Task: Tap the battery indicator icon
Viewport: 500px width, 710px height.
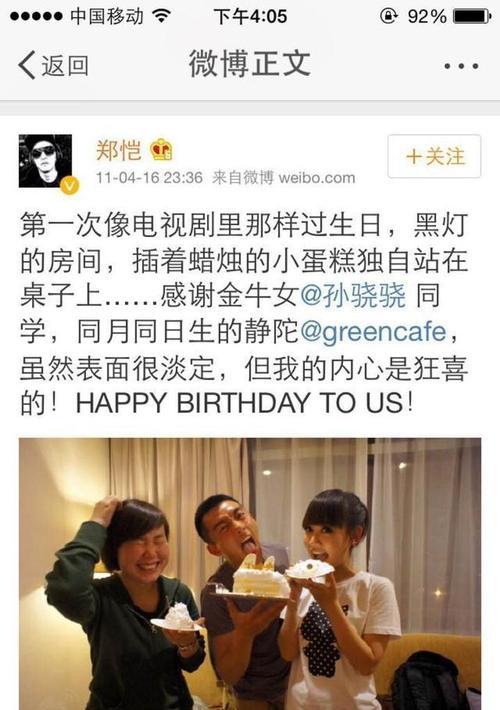Action: pyautogui.click(x=472, y=16)
